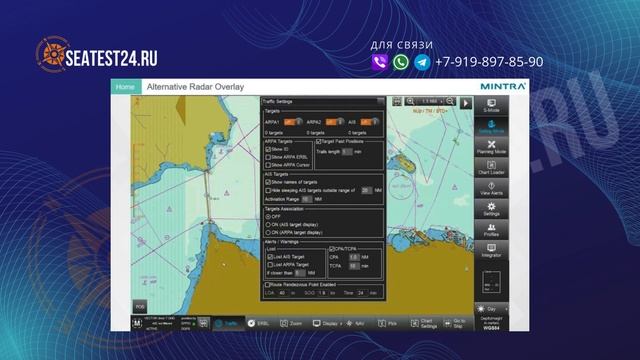
Task: Toggle the ARPA1 targets switch
Action: coord(292,122)
